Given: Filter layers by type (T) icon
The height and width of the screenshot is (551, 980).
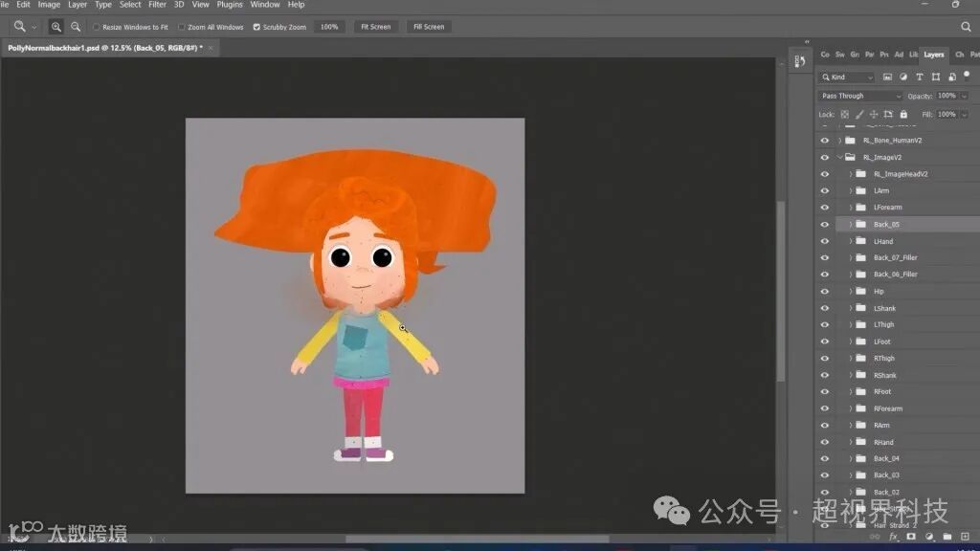Looking at the screenshot, I should [920, 77].
